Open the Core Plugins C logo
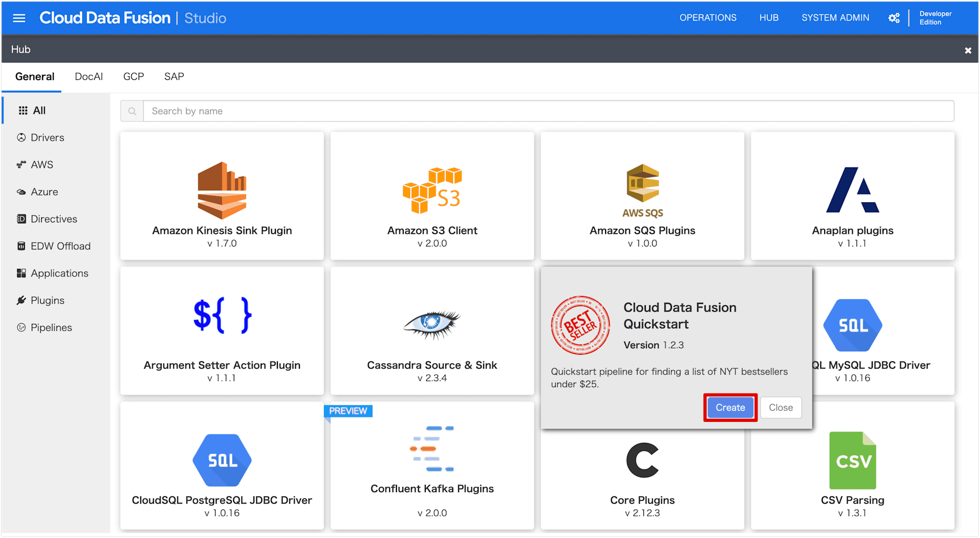Viewport: 980px width, 538px height. tap(642, 460)
